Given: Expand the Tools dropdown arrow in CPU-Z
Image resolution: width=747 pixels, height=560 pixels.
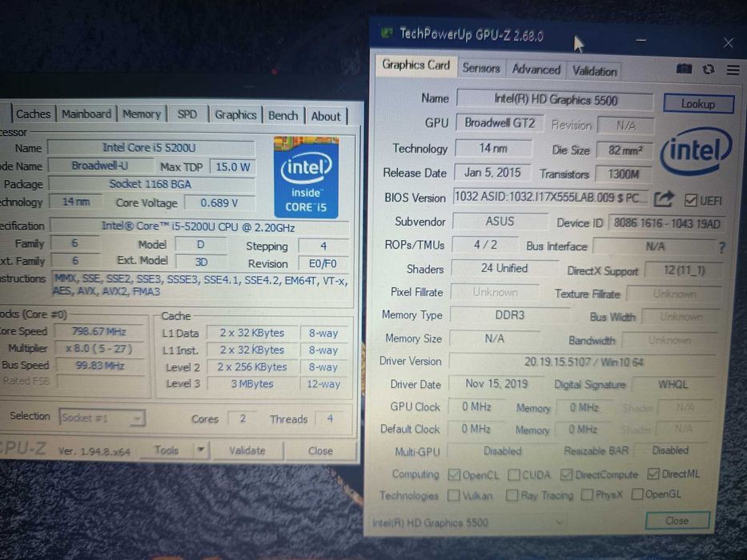Looking at the screenshot, I should click(201, 450).
